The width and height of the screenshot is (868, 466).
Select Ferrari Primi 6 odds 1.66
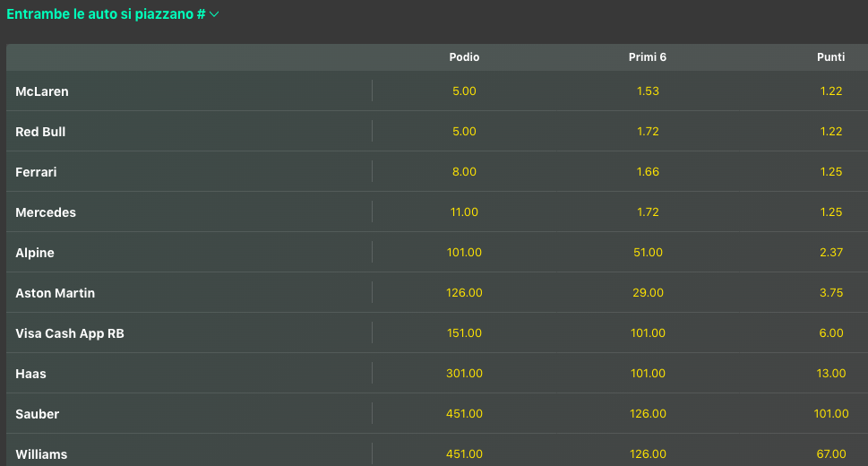(648, 172)
